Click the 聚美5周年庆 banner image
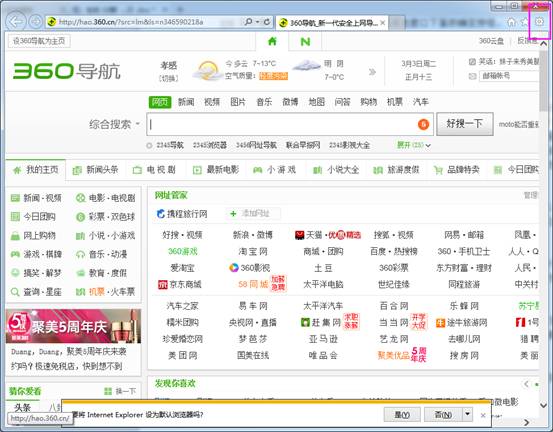This screenshot has width=553, height=432. 73,326
